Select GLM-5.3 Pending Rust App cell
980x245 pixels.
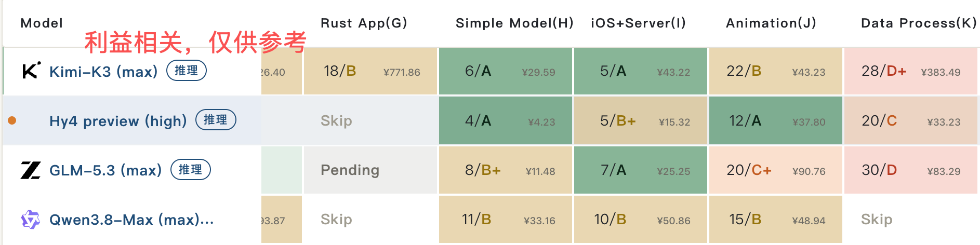(x=370, y=170)
